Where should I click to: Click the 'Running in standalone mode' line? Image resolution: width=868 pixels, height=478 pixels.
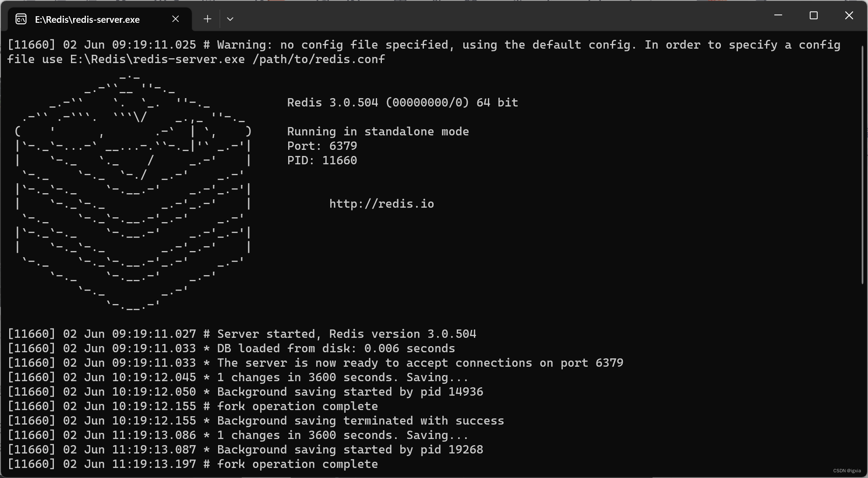(378, 131)
